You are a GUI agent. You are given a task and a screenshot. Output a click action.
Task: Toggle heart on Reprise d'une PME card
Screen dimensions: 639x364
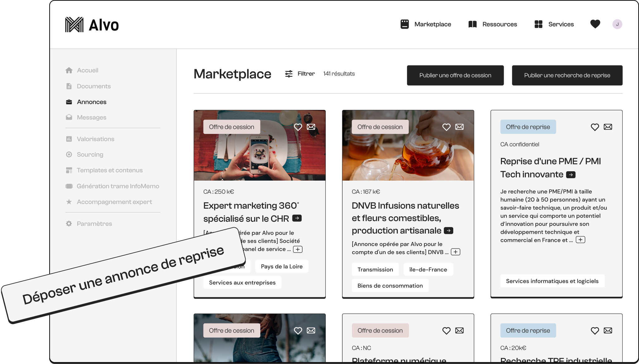click(595, 127)
